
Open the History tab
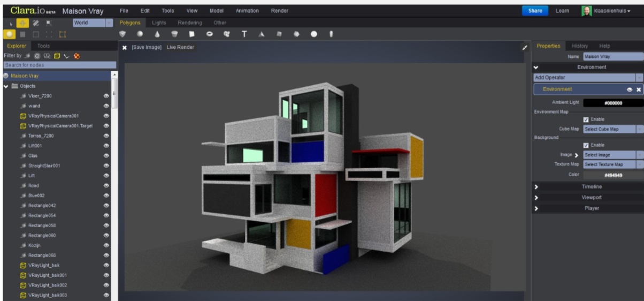coord(579,46)
